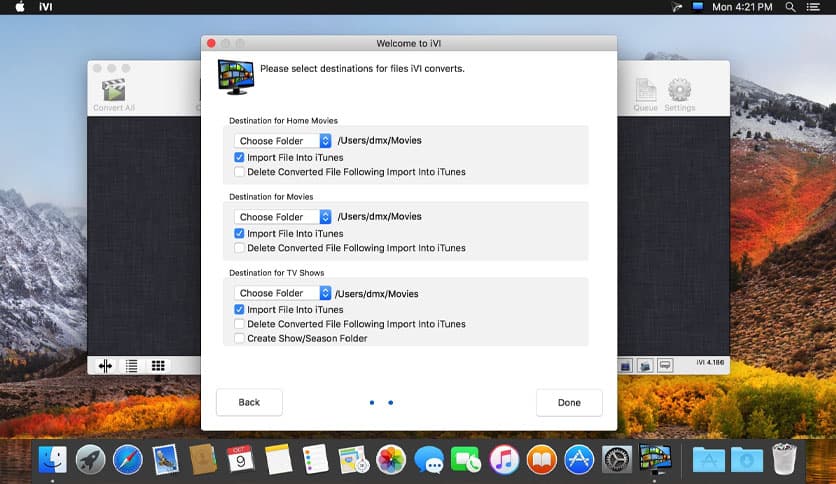Viewport: 836px width, 484px height.
Task: Uncheck Import File Into iTunes for Home Movies
Action: (239, 157)
